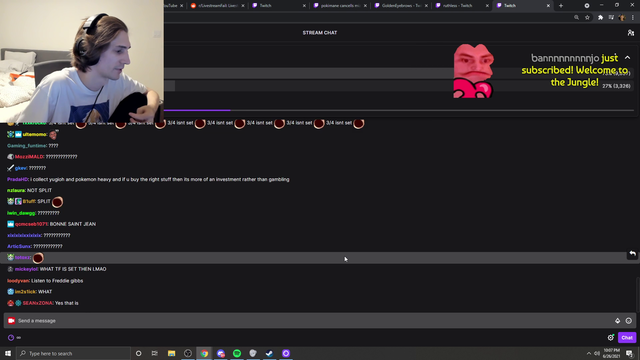Click the 'NOT SPLIT' message by nzlaura
The width and height of the screenshot is (640, 360).
coord(40,191)
